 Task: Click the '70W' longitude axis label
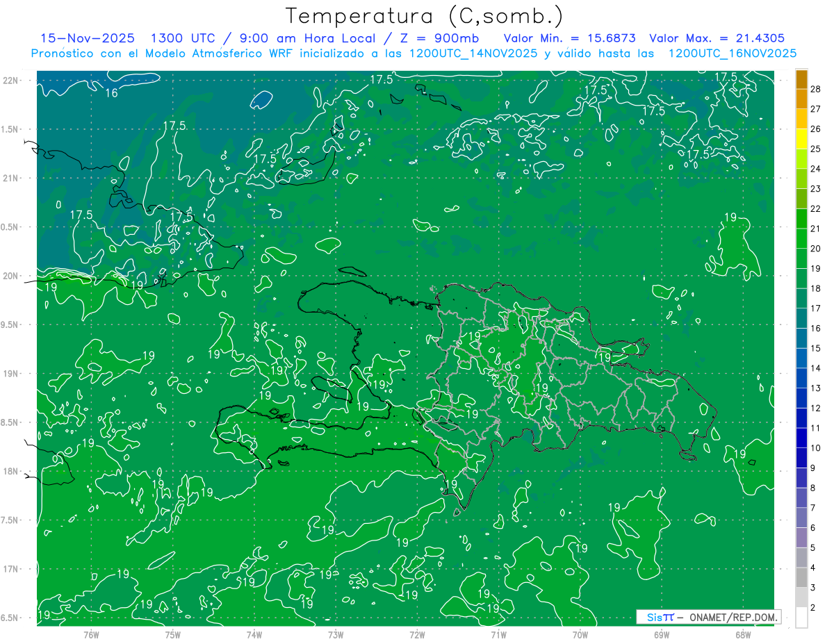580,636
